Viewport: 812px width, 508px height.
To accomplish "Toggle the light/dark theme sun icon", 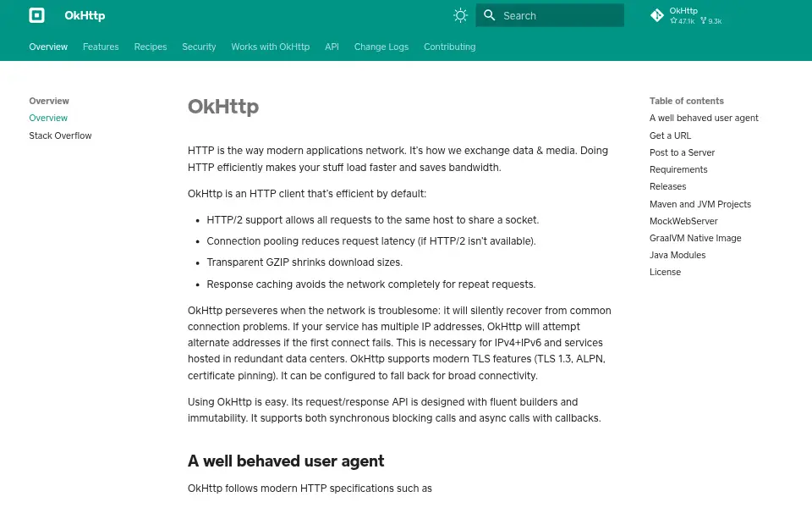I will pyautogui.click(x=460, y=15).
